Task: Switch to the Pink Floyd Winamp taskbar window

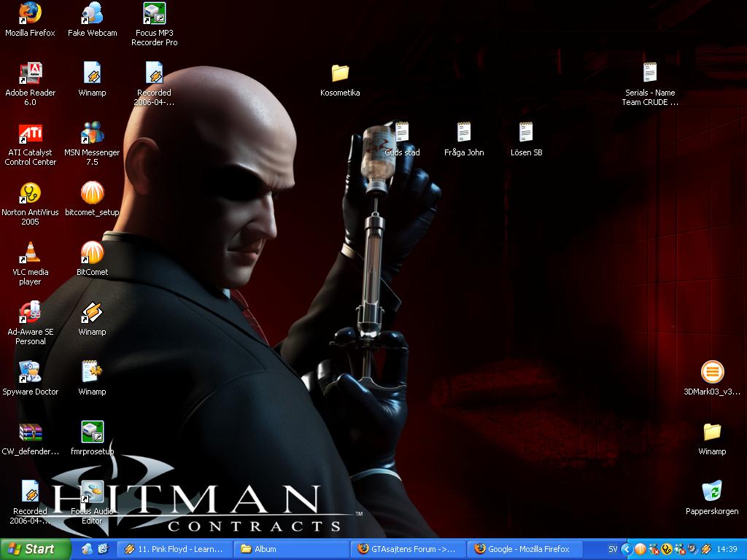Action: (x=174, y=549)
